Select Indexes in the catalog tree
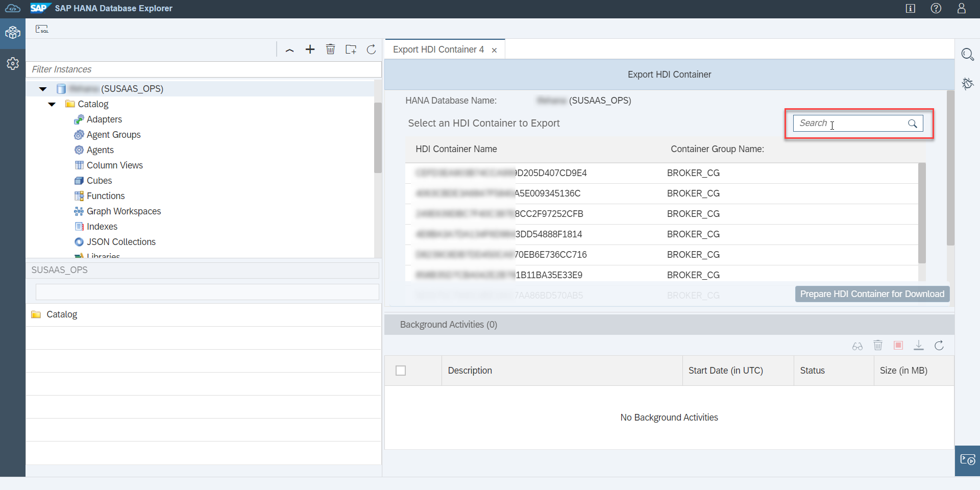The width and height of the screenshot is (980, 490). pyautogui.click(x=102, y=227)
